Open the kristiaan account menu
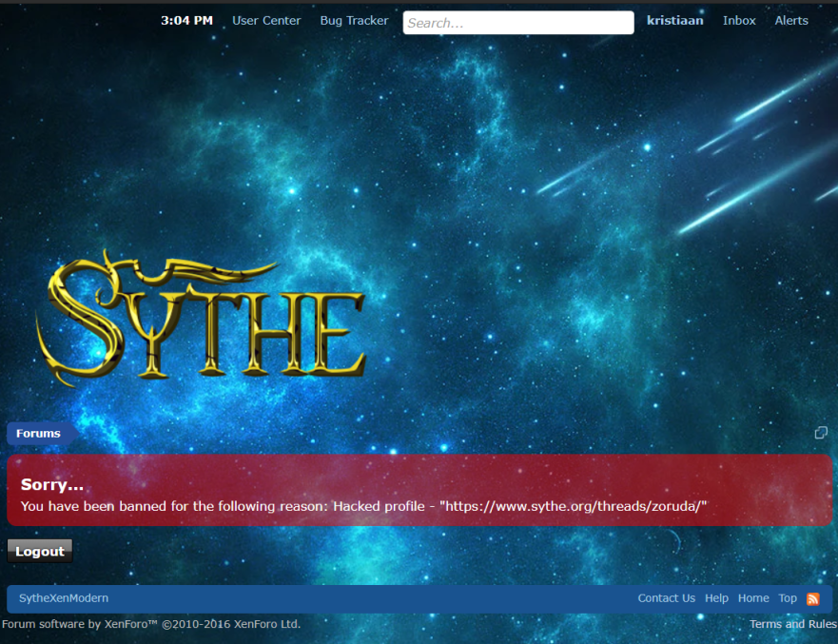The width and height of the screenshot is (838, 644). [675, 20]
